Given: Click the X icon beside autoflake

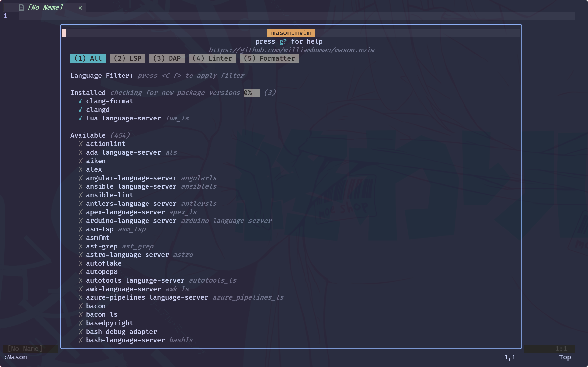Looking at the screenshot, I should pyautogui.click(x=80, y=263).
